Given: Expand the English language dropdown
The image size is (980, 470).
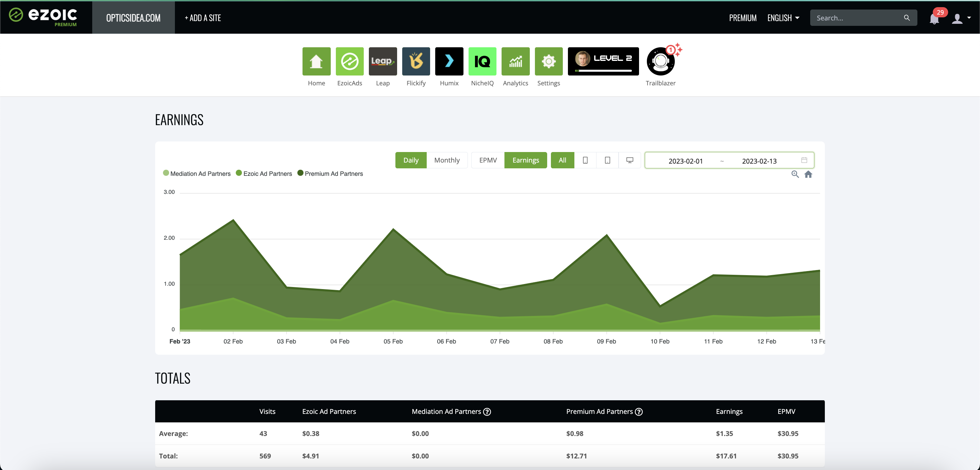Looking at the screenshot, I should pyautogui.click(x=783, y=18).
